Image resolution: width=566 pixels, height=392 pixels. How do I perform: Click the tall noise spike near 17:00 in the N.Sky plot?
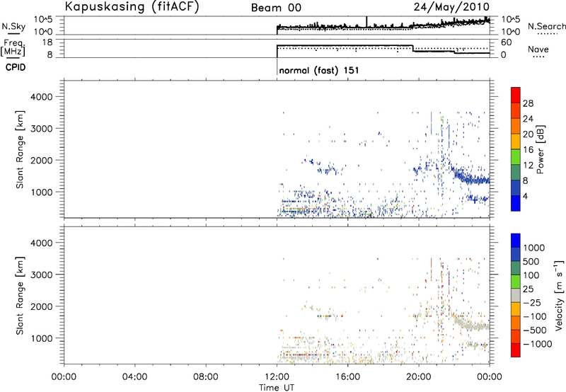point(366,22)
